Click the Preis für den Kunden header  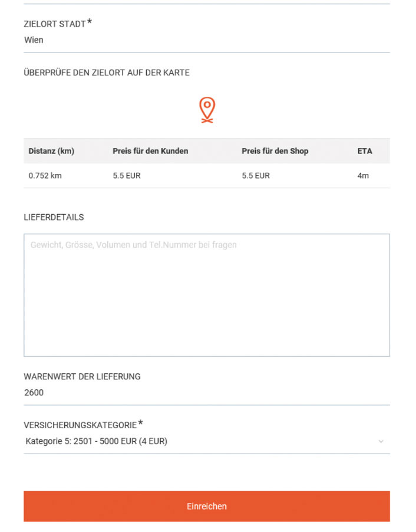tap(150, 151)
